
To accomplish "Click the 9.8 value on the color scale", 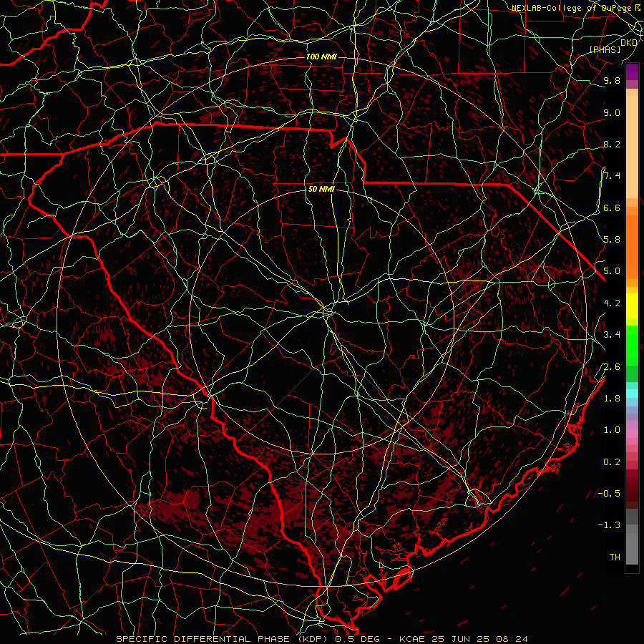I will pyautogui.click(x=612, y=81).
